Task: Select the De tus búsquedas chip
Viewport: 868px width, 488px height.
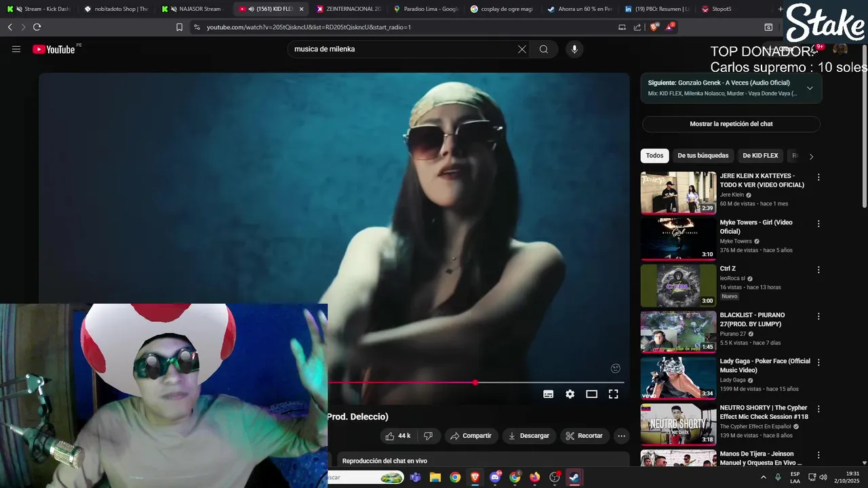Action: [703, 156]
